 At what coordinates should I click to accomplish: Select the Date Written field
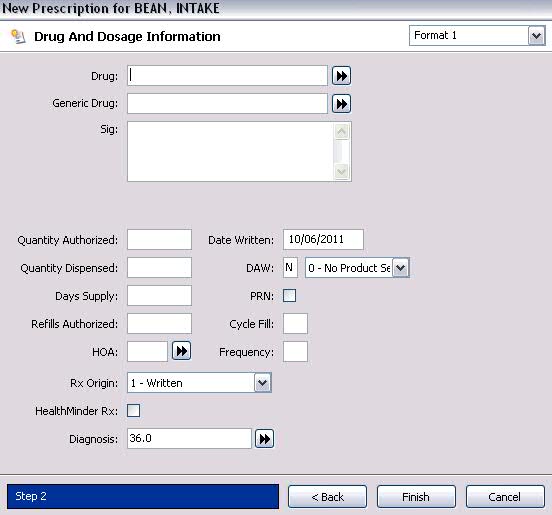323,240
